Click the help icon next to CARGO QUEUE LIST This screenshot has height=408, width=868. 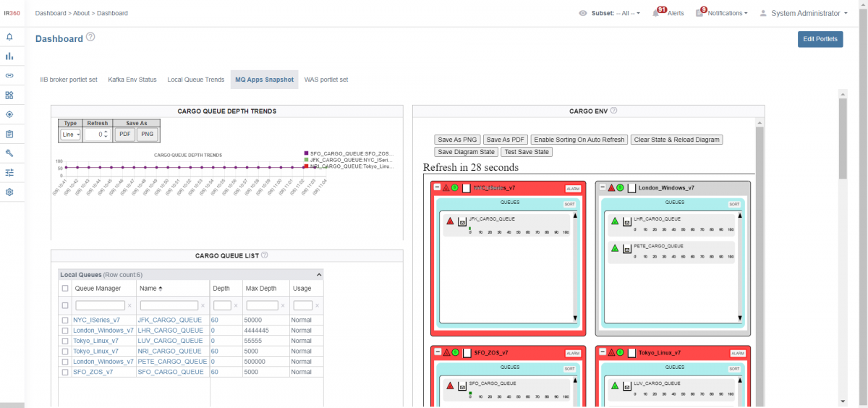[265, 255]
